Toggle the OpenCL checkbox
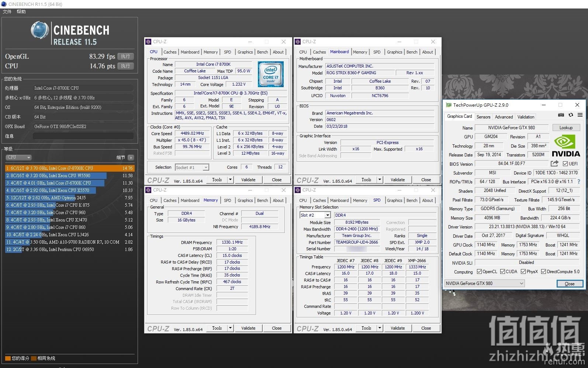The height and width of the screenshot is (368, 588). [x=479, y=272]
